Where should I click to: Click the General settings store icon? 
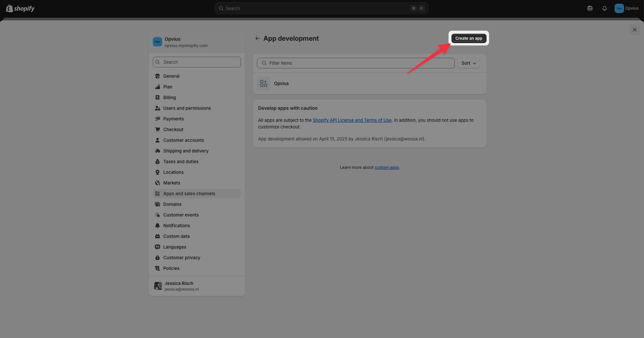point(157,76)
